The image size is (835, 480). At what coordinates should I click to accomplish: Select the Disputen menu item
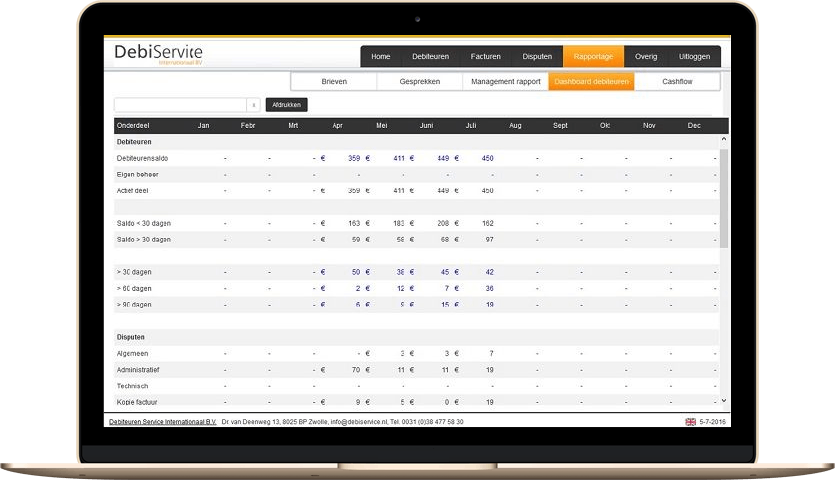(537, 57)
